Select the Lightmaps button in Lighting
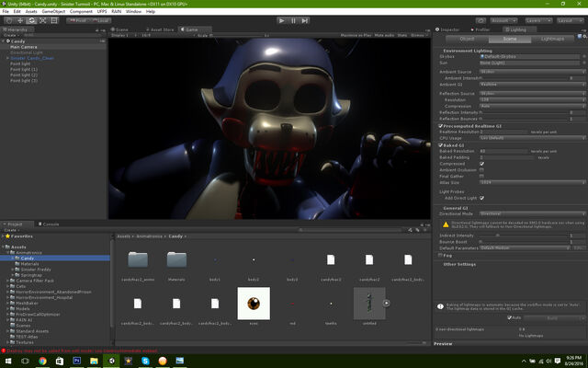Image resolution: width=588 pixels, height=368 pixels. coord(552,39)
